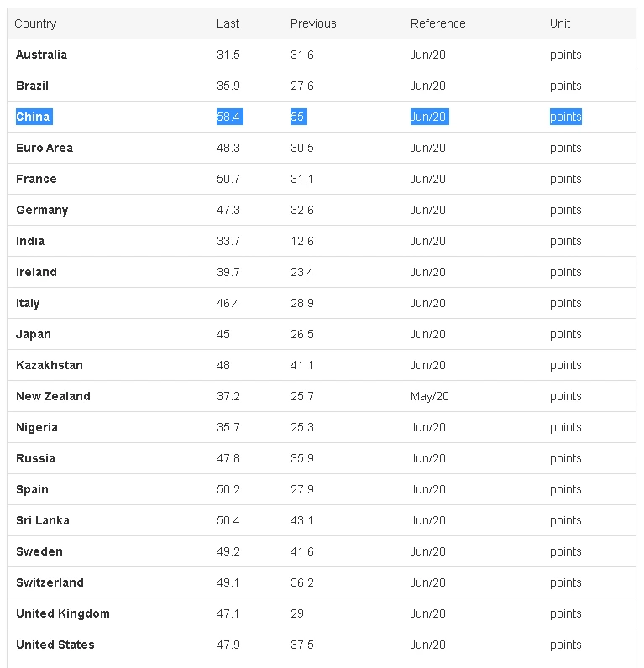Click New Zealand's May/20 reference cell
The width and height of the screenshot is (644, 668).
pos(430,396)
